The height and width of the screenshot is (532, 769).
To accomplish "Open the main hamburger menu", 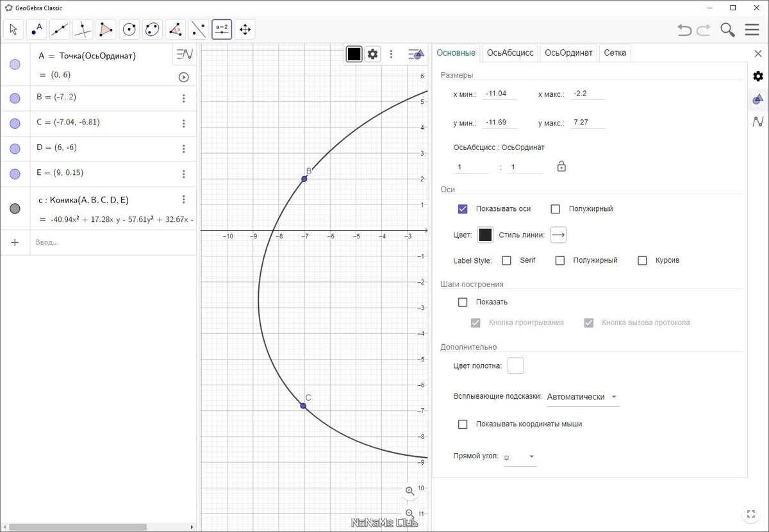I will [x=752, y=29].
